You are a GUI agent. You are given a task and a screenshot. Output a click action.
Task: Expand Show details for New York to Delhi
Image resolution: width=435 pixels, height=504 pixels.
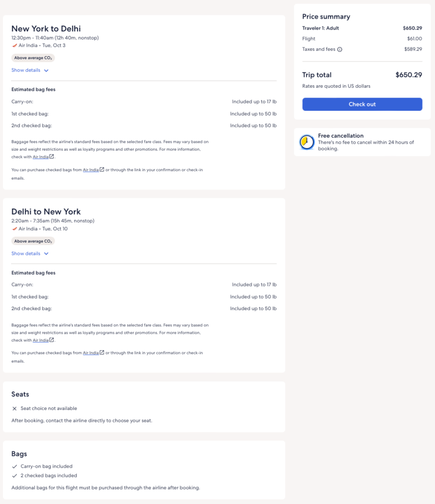coord(30,70)
